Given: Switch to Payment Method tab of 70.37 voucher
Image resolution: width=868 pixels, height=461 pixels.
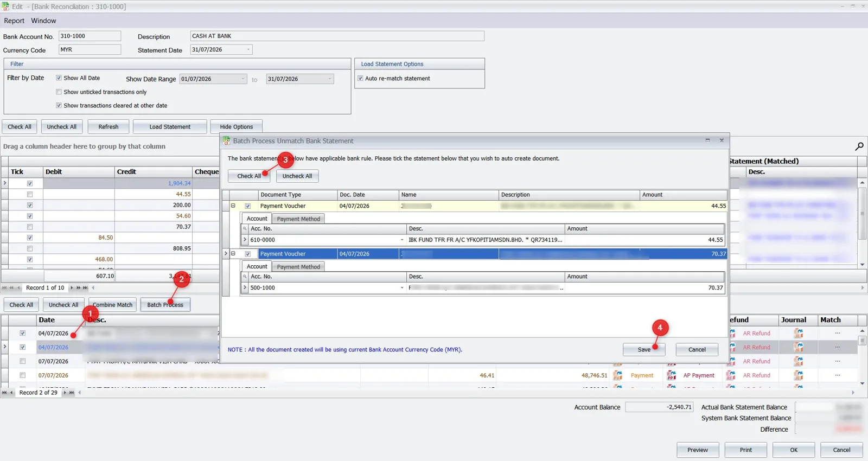Looking at the screenshot, I should click(x=298, y=267).
